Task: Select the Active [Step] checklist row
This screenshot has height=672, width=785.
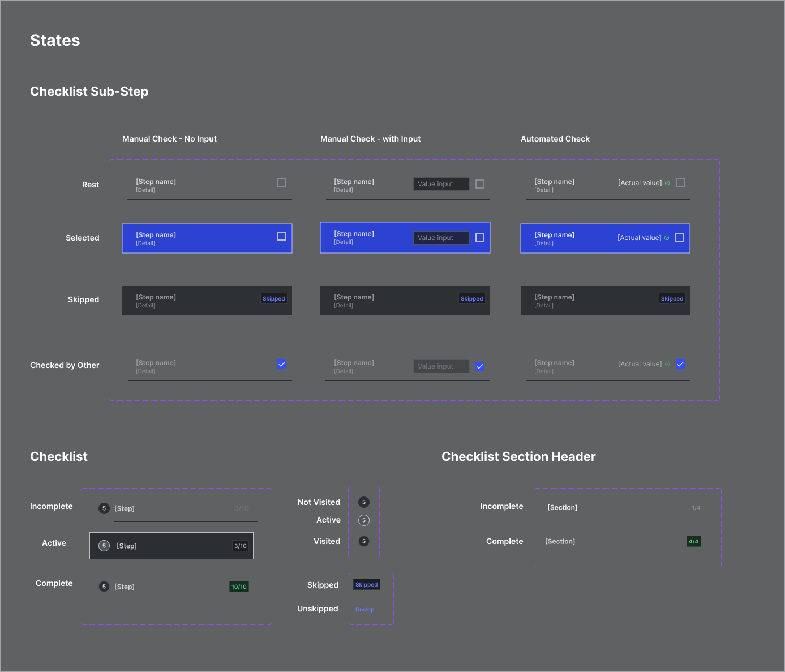Action: coord(171,546)
